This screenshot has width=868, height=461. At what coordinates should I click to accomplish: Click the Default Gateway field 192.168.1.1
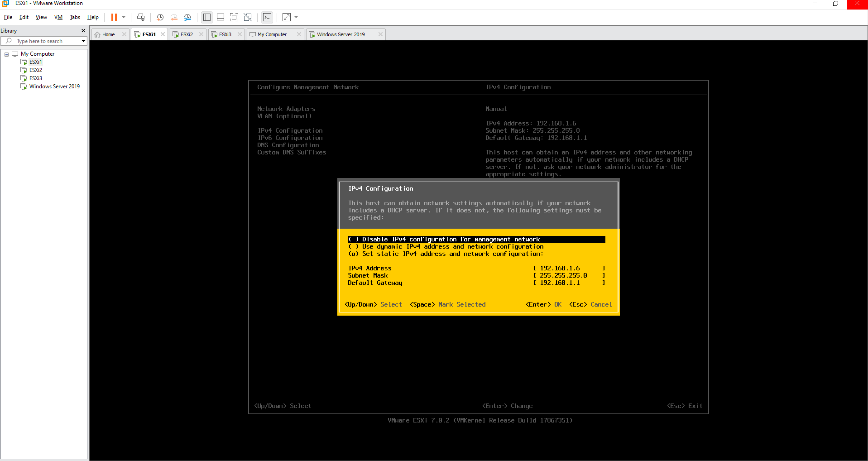pos(569,283)
